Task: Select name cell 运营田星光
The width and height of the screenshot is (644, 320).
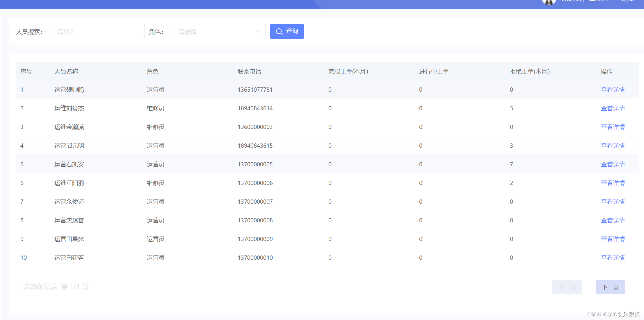Action: pyautogui.click(x=69, y=239)
